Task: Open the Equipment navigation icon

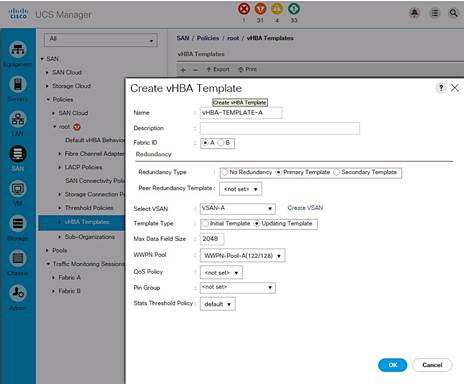Action: 18,50
